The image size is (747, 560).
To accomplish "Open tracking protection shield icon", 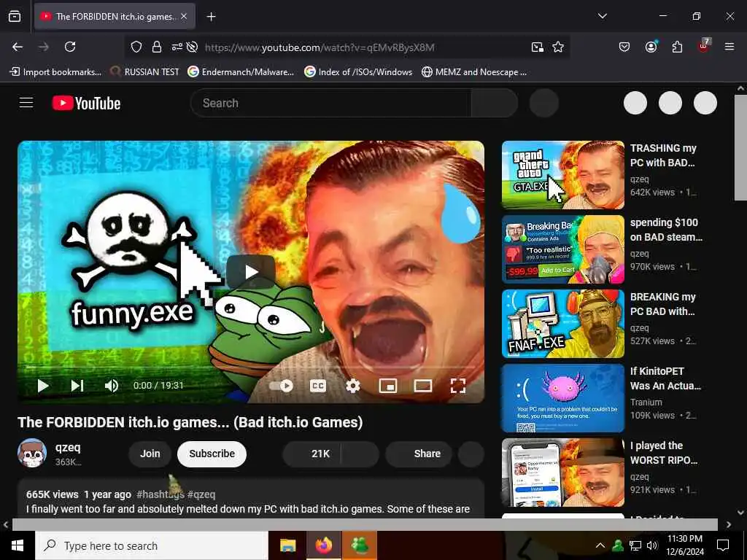I will (x=136, y=47).
